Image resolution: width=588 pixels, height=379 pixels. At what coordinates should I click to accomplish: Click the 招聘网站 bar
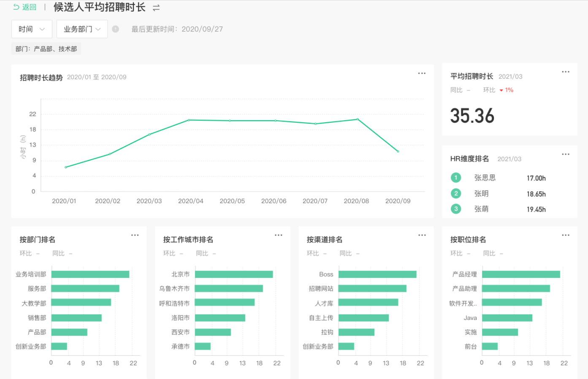tap(372, 289)
